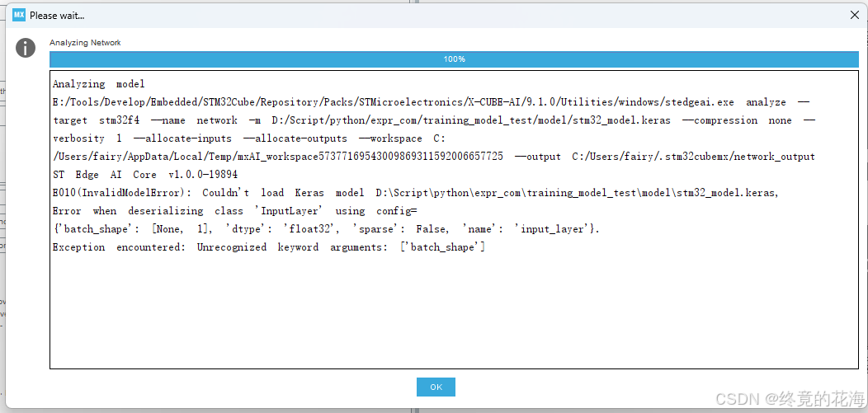Click the 100% progress bar
Image resolution: width=868 pixels, height=413 pixels.
click(x=454, y=59)
